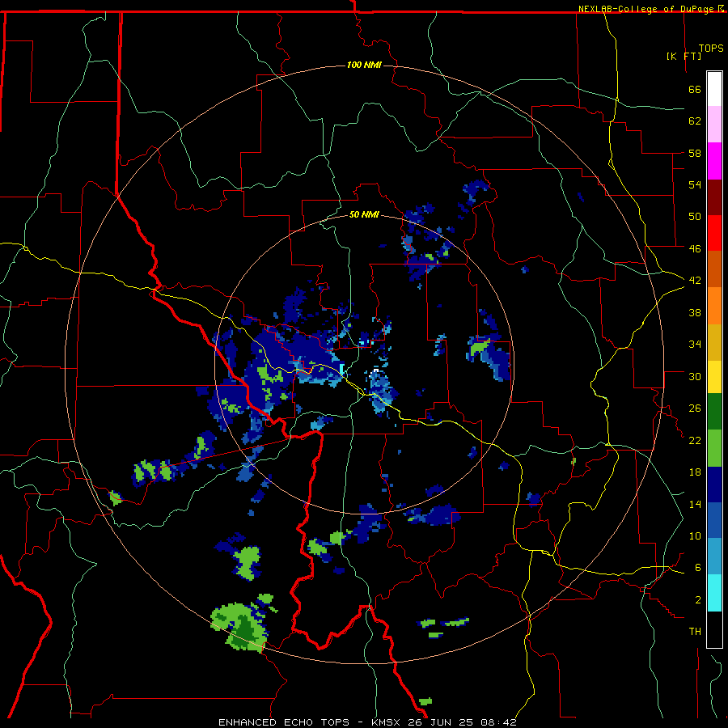Viewport: 728px width, 728px height.
Task: Select the dark red legend swatch
Action: pos(714,197)
